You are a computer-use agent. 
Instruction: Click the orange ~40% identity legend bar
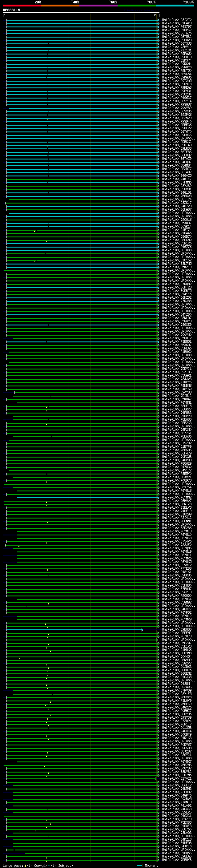pos(60,6)
